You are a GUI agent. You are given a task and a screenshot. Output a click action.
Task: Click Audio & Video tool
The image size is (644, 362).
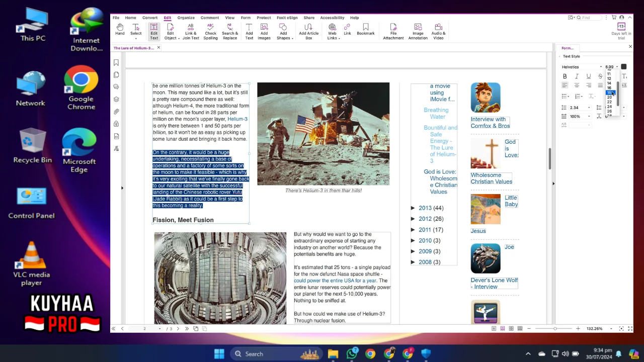coord(438,31)
